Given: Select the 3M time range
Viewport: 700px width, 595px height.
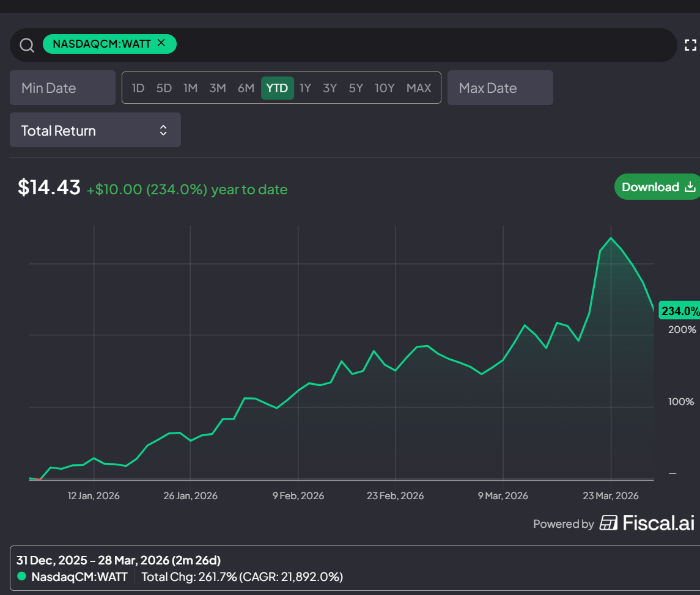Looking at the screenshot, I should 218,88.
